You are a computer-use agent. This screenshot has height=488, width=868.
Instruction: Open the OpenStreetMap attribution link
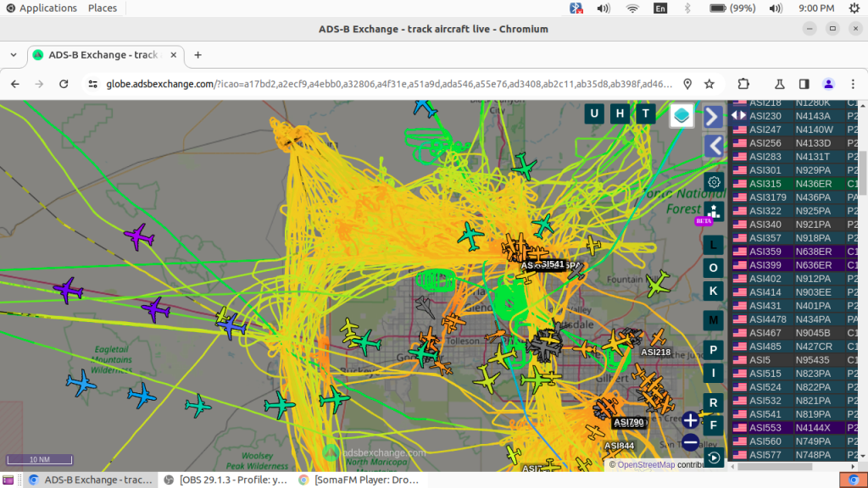tap(646, 465)
